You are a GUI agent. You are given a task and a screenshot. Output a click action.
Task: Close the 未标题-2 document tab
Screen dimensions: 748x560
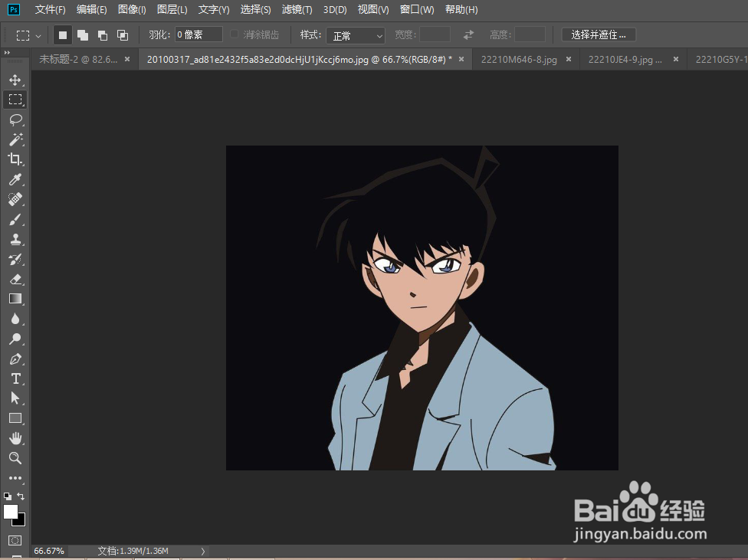click(127, 59)
